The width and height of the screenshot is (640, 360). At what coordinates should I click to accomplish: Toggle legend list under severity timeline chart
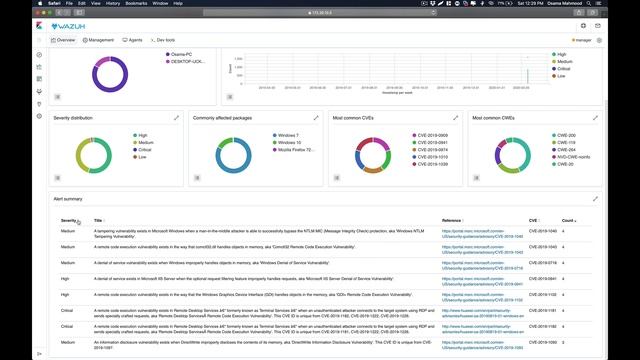[230, 97]
